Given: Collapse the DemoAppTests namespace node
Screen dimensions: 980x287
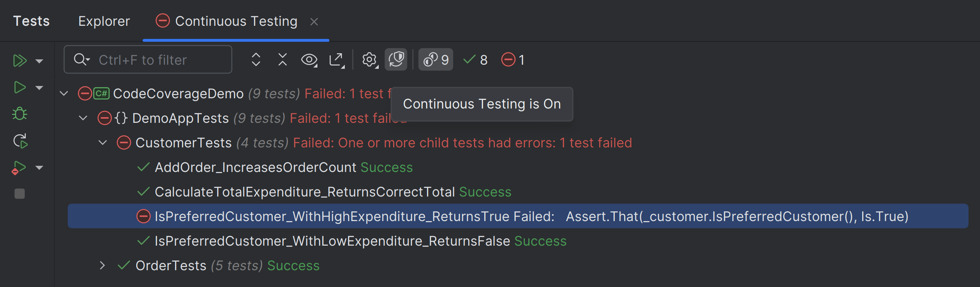Looking at the screenshot, I should [x=83, y=118].
